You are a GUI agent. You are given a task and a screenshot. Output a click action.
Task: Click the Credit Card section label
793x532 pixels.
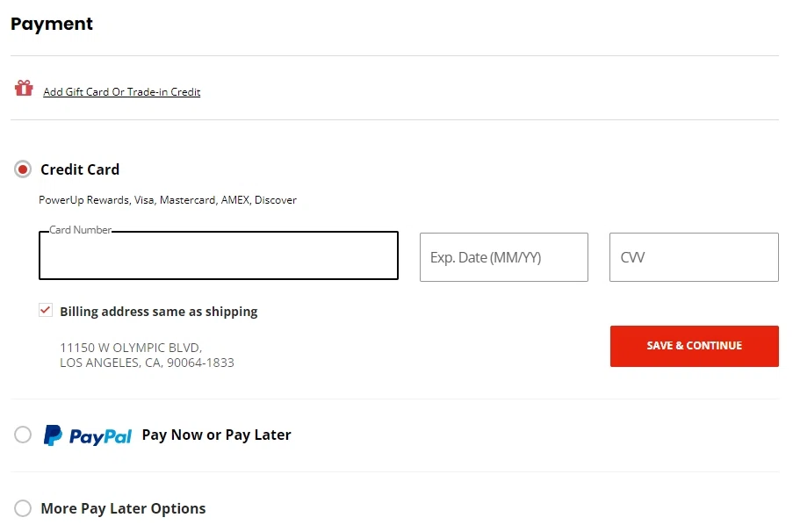[x=80, y=169]
